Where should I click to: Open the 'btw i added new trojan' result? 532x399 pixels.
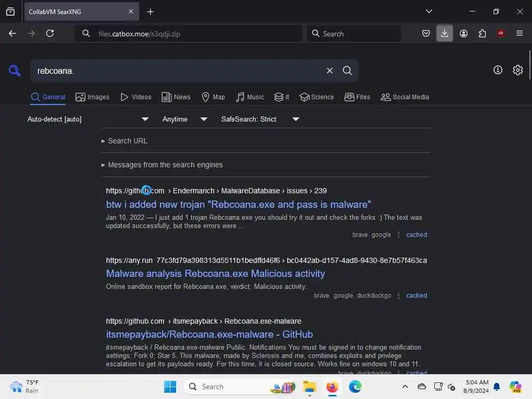(x=238, y=204)
